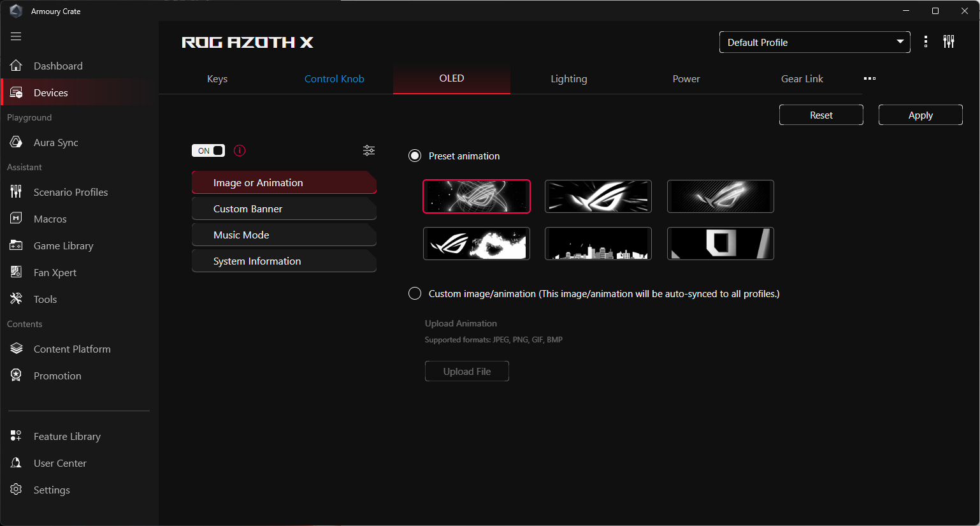Open the Game Library sidebar item

coord(63,245)
